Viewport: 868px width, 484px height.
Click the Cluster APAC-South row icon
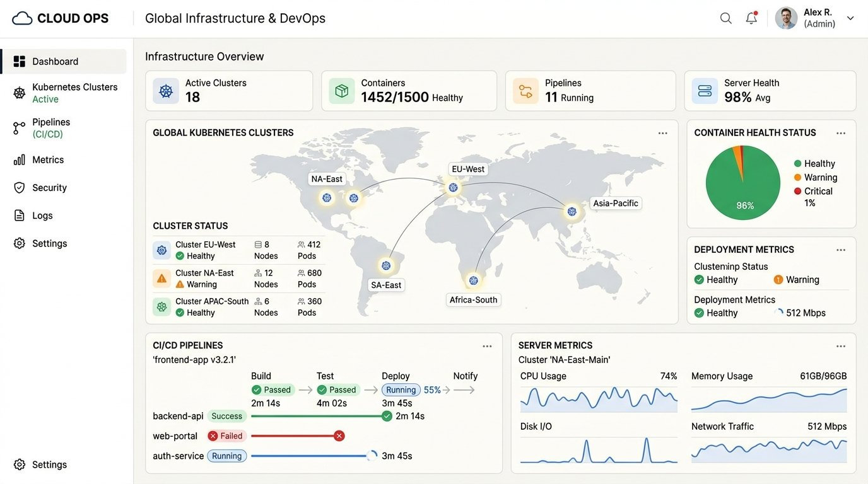[x=162, y=307]
